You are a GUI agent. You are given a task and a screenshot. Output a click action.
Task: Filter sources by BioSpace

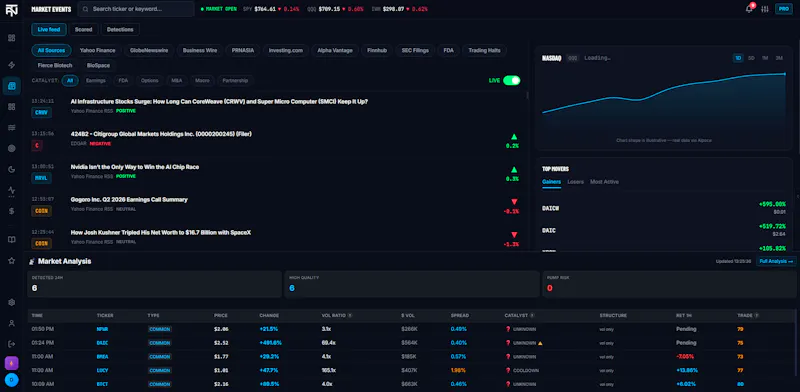[x=98, y=65]
